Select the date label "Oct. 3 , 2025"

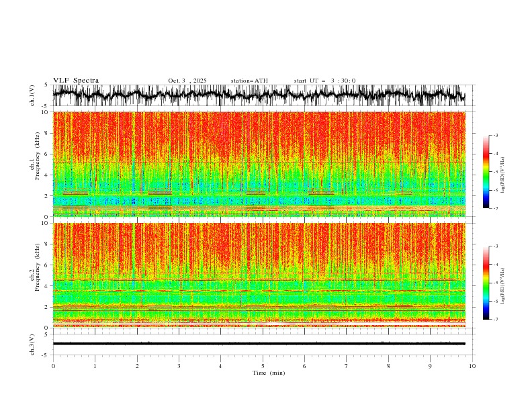[187, 81]
